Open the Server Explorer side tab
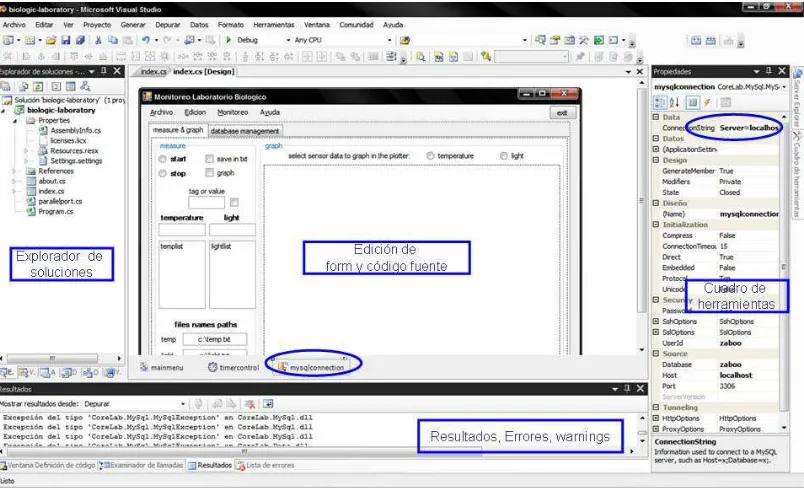The image size is (804, 488). 797,97
